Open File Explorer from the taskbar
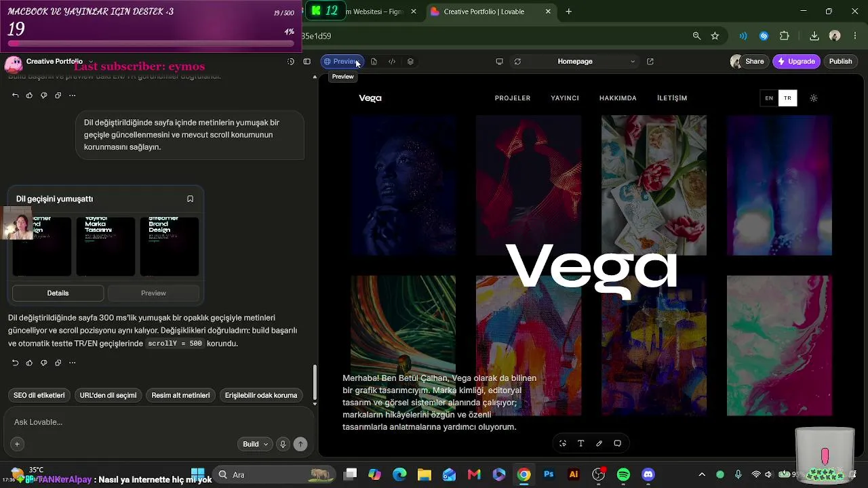868x488 pixels. click(425, 474)
